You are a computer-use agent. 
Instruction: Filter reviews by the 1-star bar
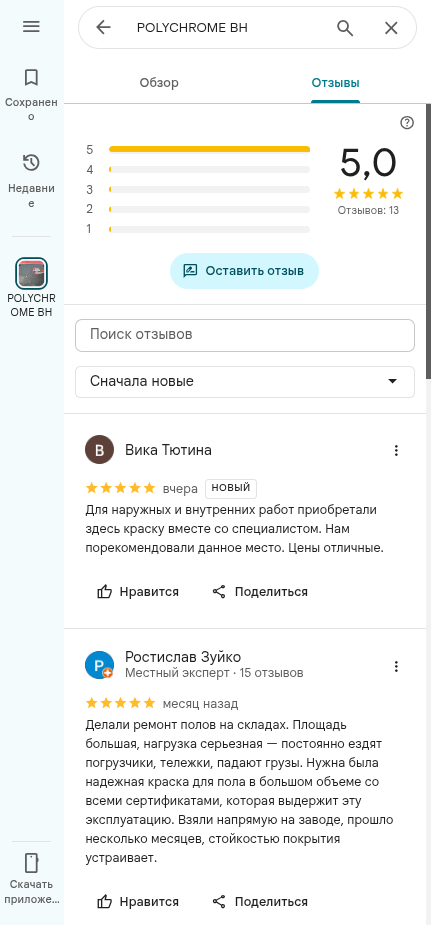tap(199, 229)
